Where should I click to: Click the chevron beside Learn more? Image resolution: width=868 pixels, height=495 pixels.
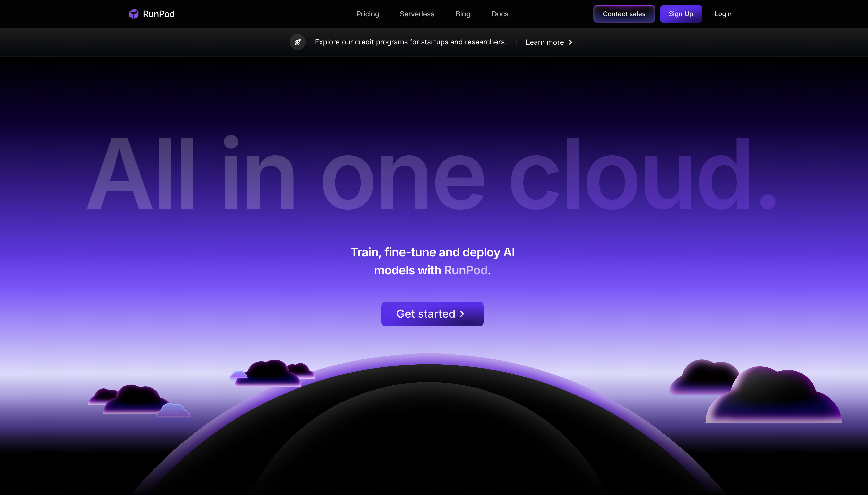coord(571,42)
